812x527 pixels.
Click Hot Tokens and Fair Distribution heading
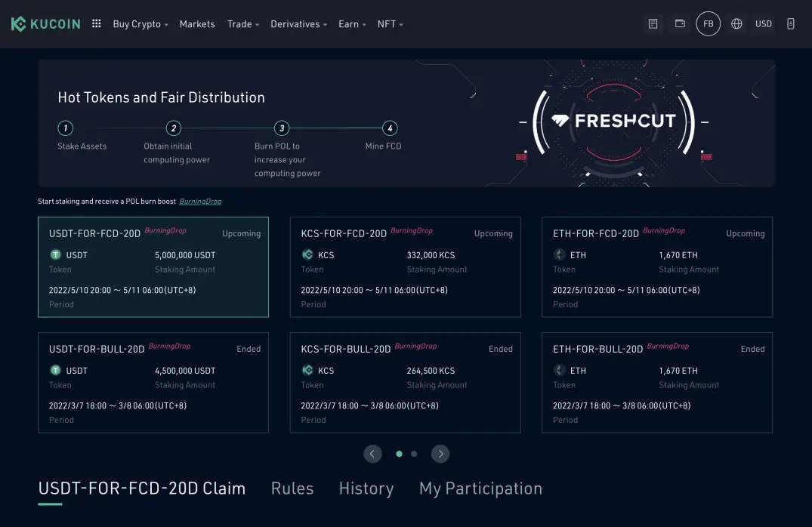(161, 97)
